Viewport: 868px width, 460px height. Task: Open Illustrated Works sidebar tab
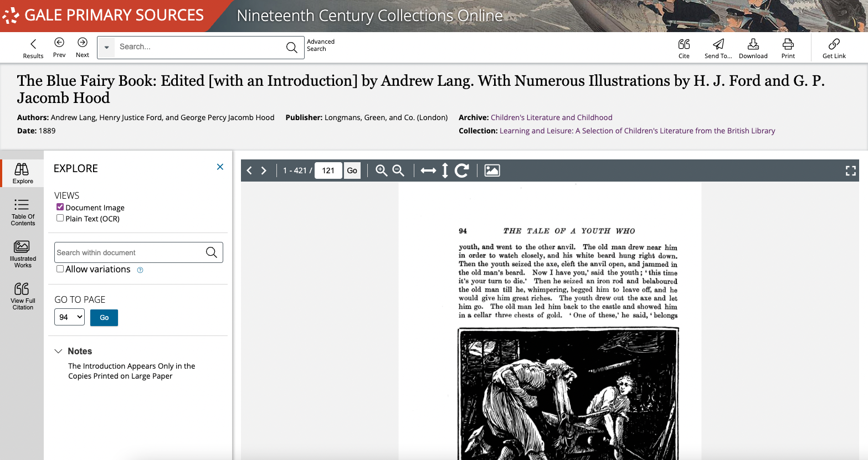click(x=23, y=254)
